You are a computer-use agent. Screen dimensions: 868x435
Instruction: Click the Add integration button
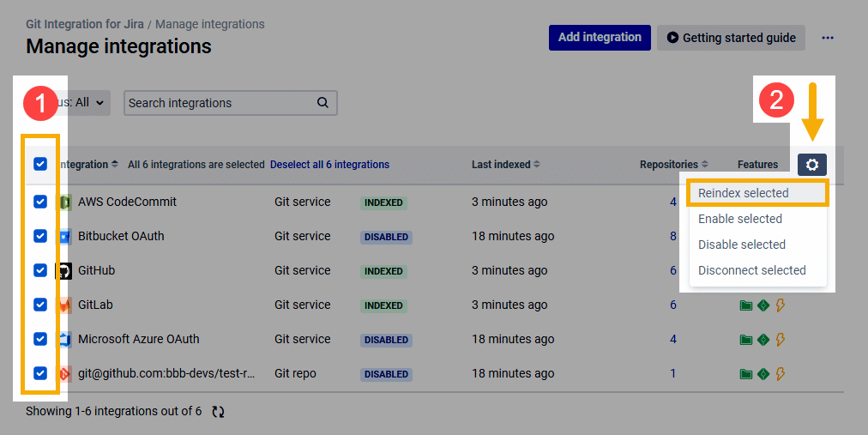click(600, 38)
